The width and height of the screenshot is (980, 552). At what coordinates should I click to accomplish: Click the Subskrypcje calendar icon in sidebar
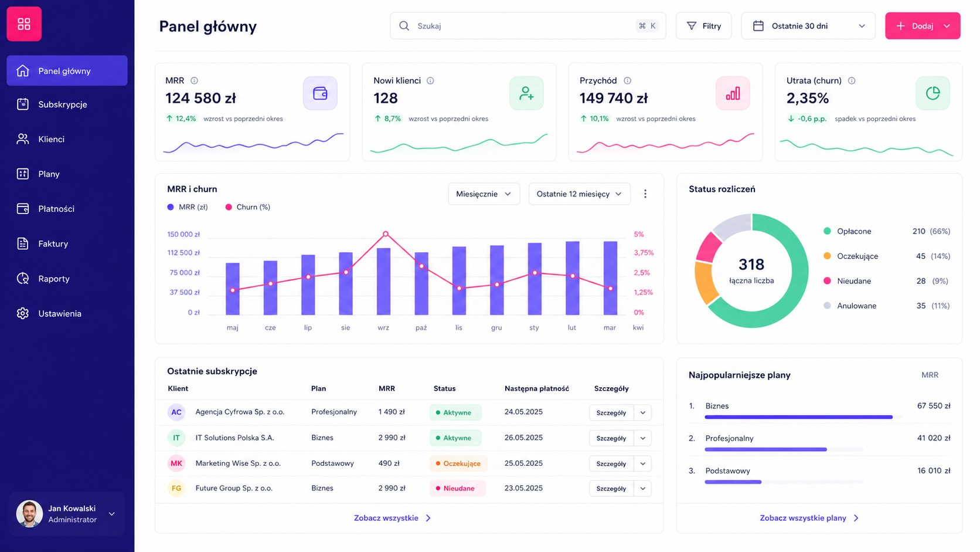(23, 104)
